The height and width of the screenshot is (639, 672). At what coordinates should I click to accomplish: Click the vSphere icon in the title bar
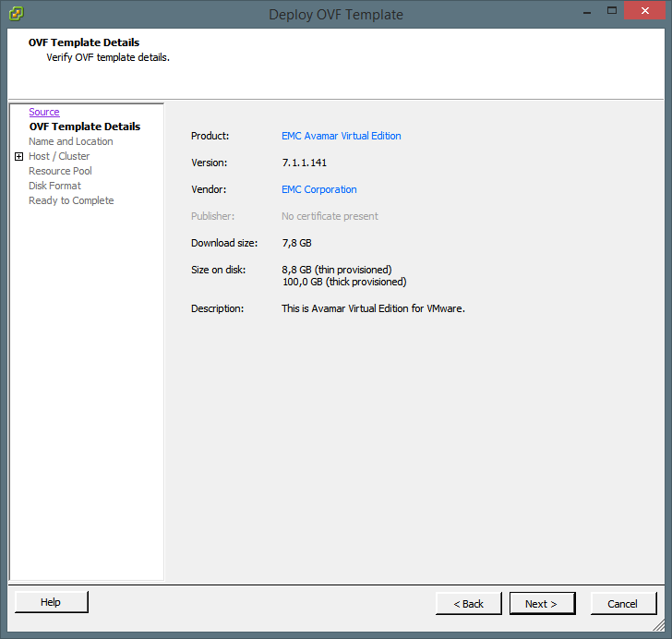coord(16,14)
